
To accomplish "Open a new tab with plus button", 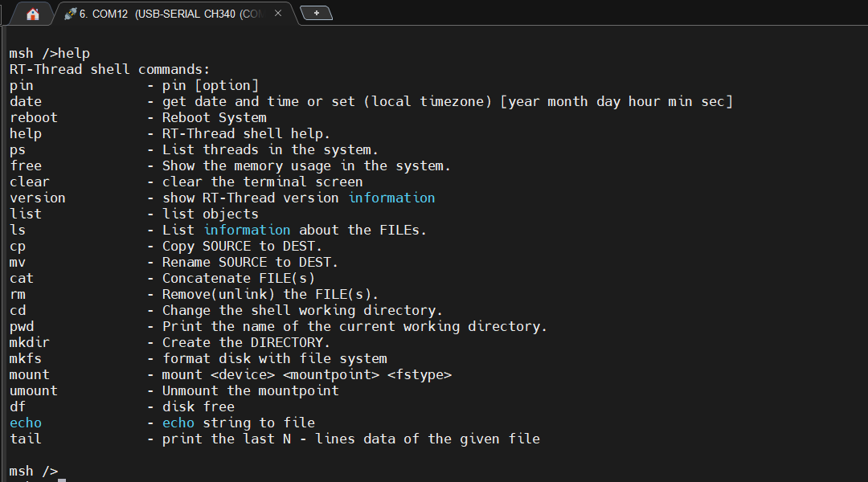I will [316, 13].
